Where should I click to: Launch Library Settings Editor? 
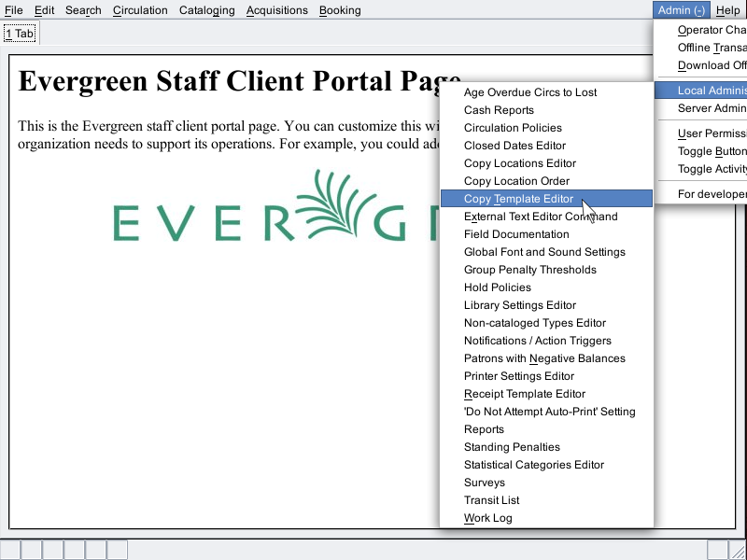coord(546,305)
